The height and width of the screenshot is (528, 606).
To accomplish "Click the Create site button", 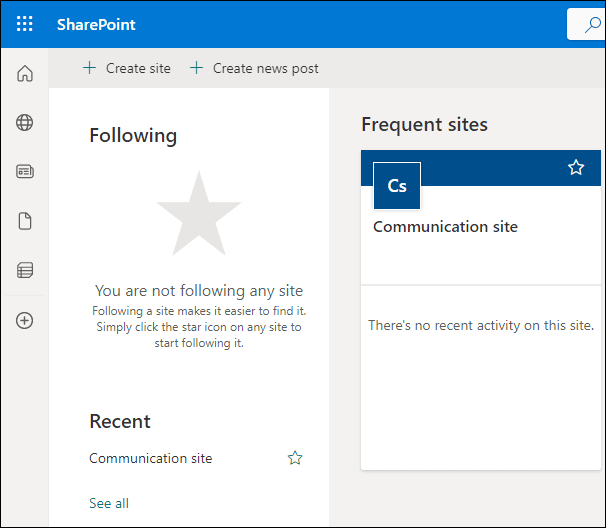I will click(127, 68).
